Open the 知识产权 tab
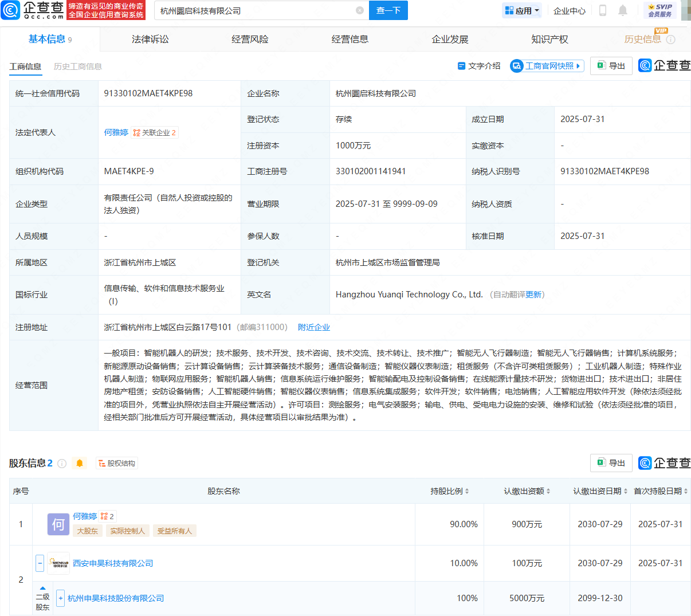 tap(549, 38)
